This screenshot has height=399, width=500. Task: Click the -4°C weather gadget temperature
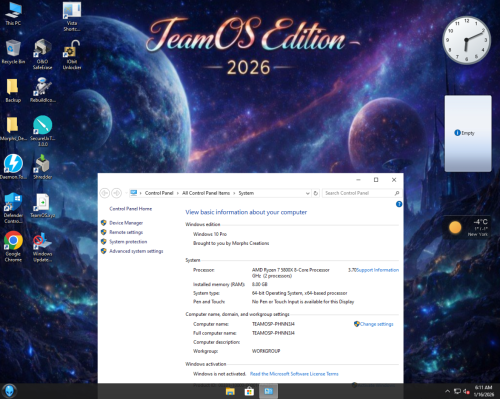[480, 222]
